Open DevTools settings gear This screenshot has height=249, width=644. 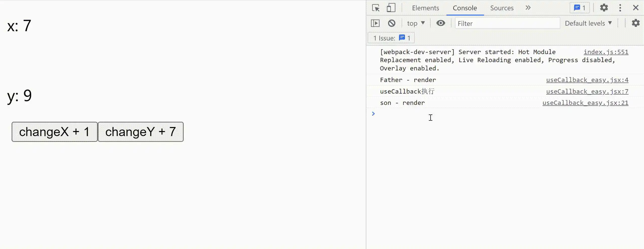pyautogui.click(x=604, y=8)
